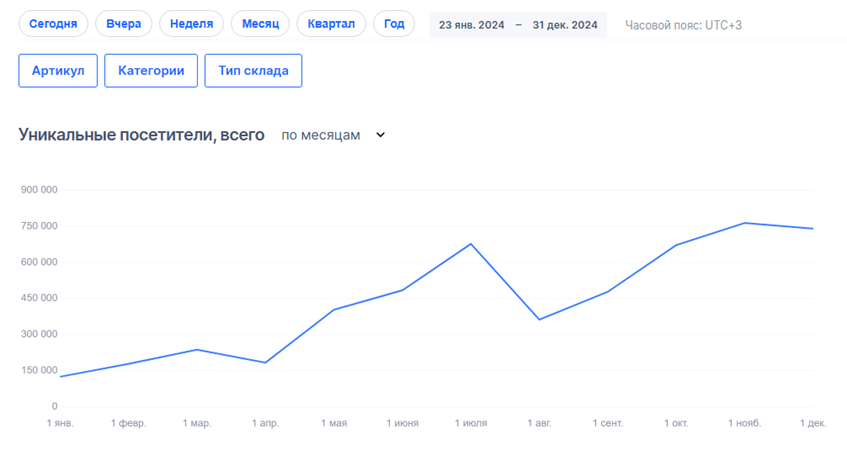This screenshot has width=847, height=455.
Task: Switch to the Неделя period
Action: [x=191, y=24]
